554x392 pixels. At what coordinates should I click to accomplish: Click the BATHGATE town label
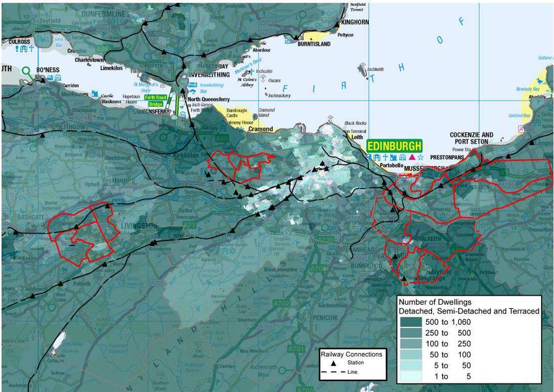31,217
